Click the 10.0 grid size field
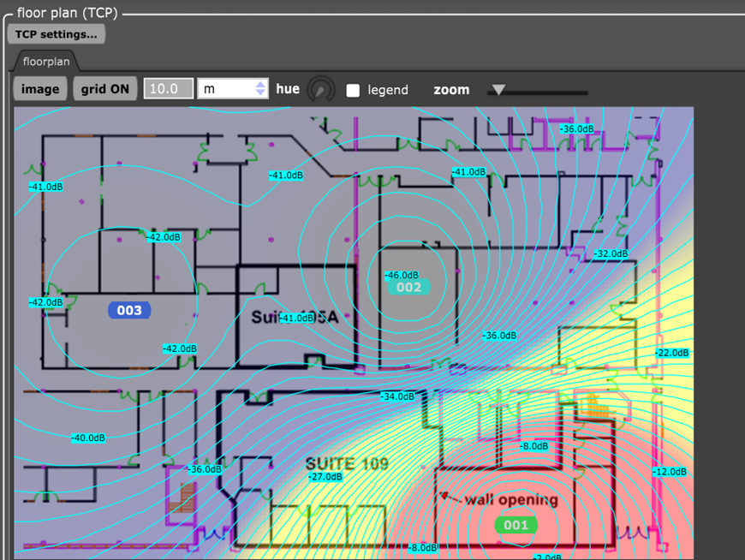The width and height of the screenshot is (745, 560). (x=169, y=89)
